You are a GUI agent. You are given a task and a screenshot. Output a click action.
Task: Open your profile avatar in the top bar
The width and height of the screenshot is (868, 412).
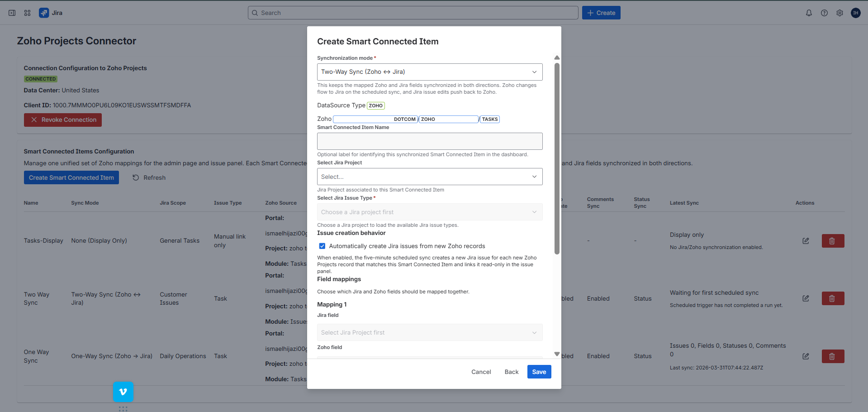coord(855,13)
